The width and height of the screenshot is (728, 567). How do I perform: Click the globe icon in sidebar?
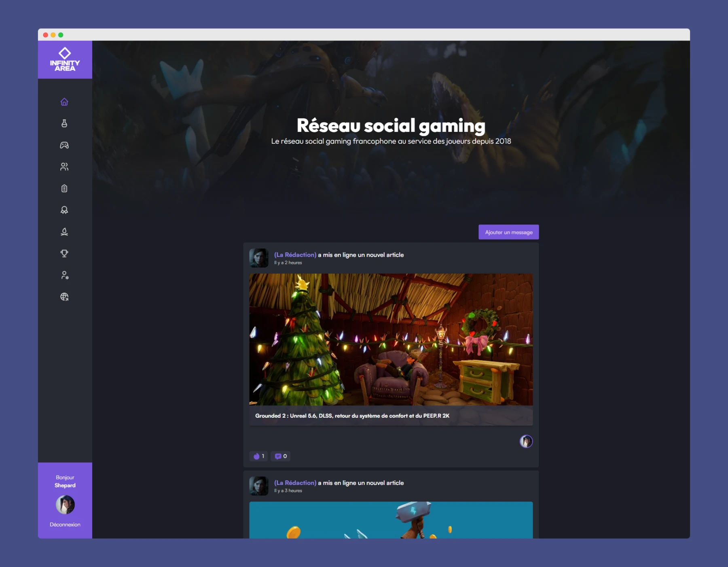(x=64, y=297)
